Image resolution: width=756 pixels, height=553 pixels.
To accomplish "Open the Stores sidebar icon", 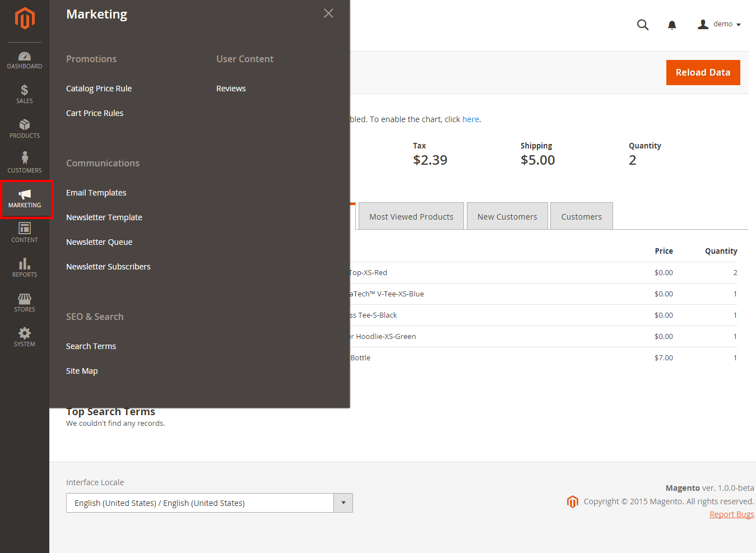I will (25, 302).
